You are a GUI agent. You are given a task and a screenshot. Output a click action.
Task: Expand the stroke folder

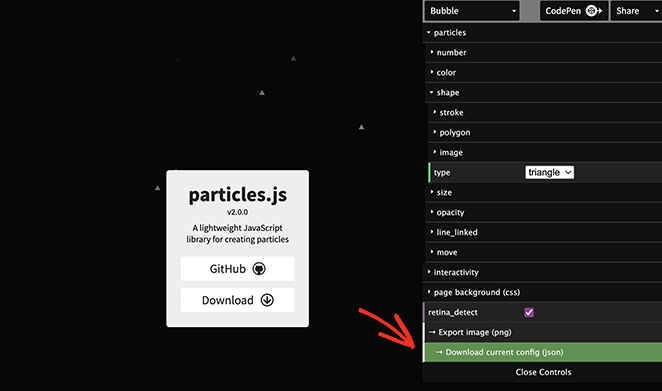point(545,112)
